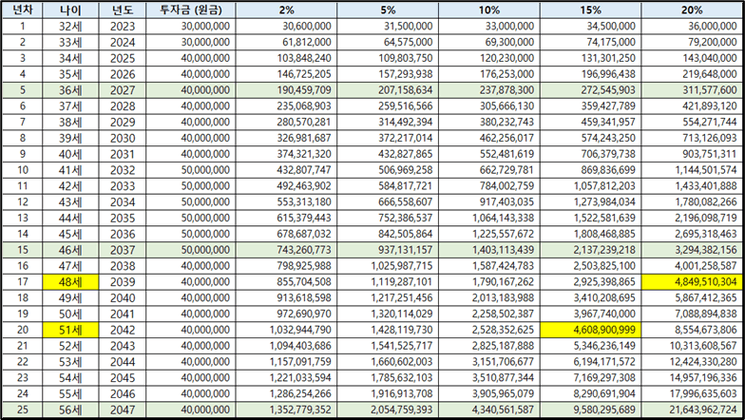Click the yellow 51세 age cell

coord(70,330)
